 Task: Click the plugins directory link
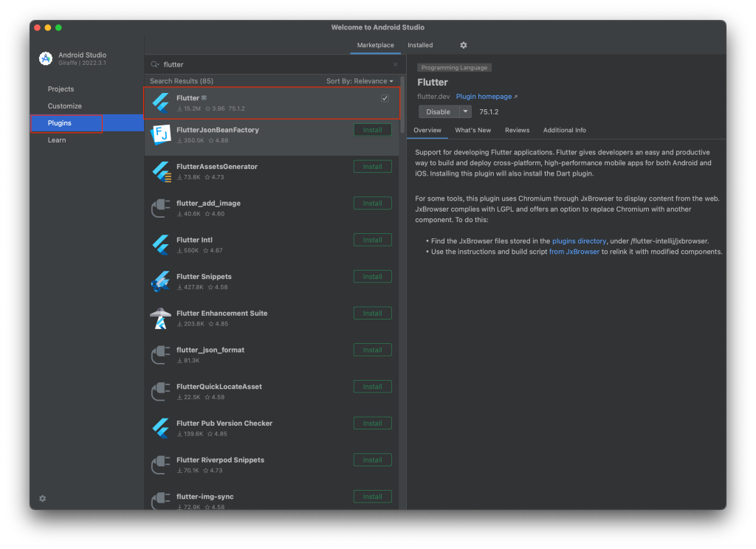[579, 241]
